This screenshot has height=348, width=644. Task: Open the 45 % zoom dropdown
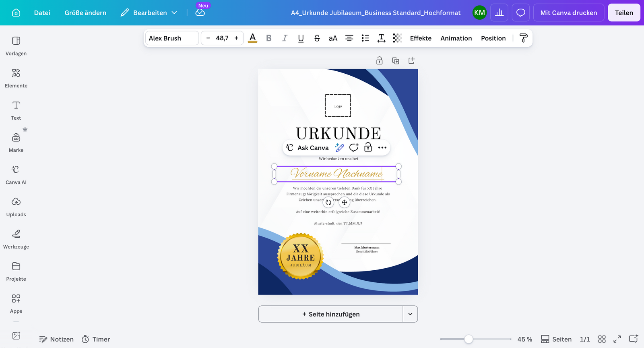[x=525, y=339]
